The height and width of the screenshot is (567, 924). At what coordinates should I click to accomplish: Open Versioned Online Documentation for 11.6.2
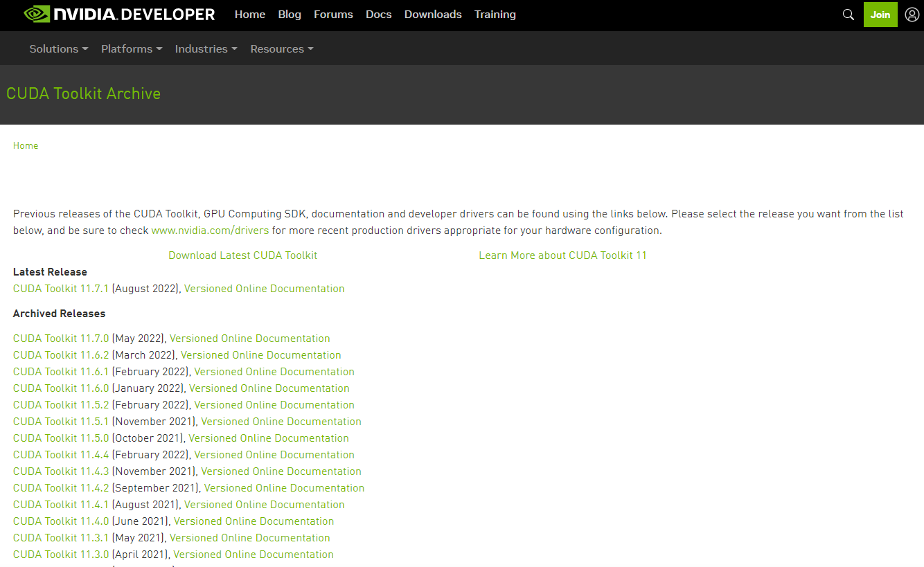point(261,355)
